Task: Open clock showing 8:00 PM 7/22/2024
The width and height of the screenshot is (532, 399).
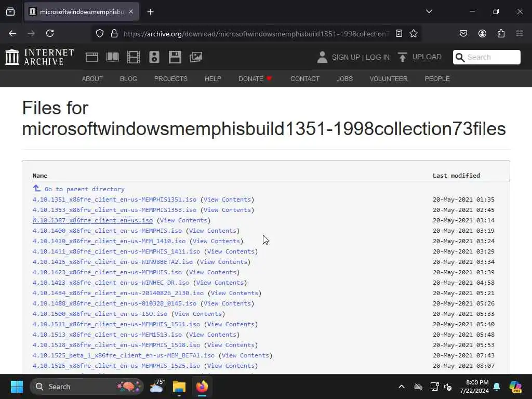Action: point(474,387)
